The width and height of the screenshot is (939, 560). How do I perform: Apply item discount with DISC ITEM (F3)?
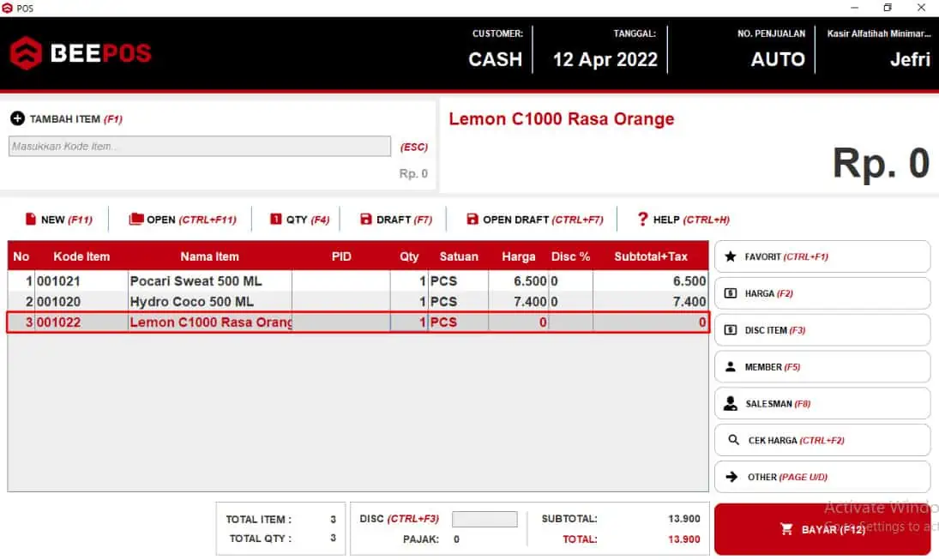point(822,330)
